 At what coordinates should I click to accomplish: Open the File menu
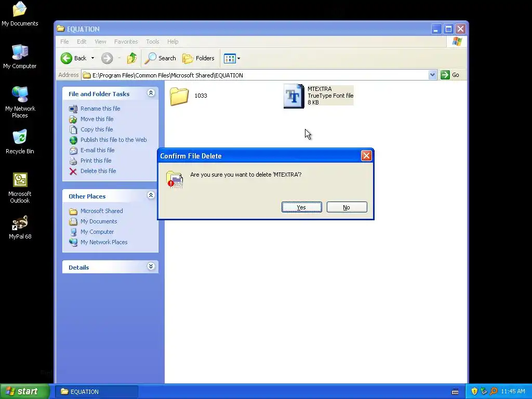click(64, 42)
